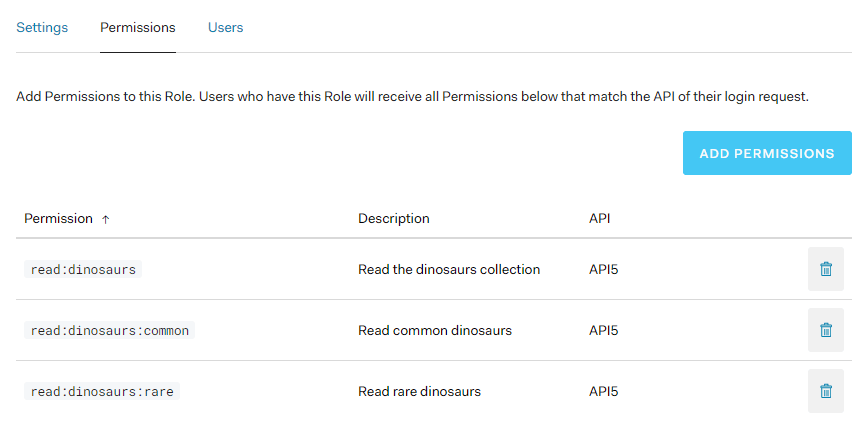Click trash icon for read:dinosaurs:rare
This screenshot has width=865, height=429.
[825, 391]
